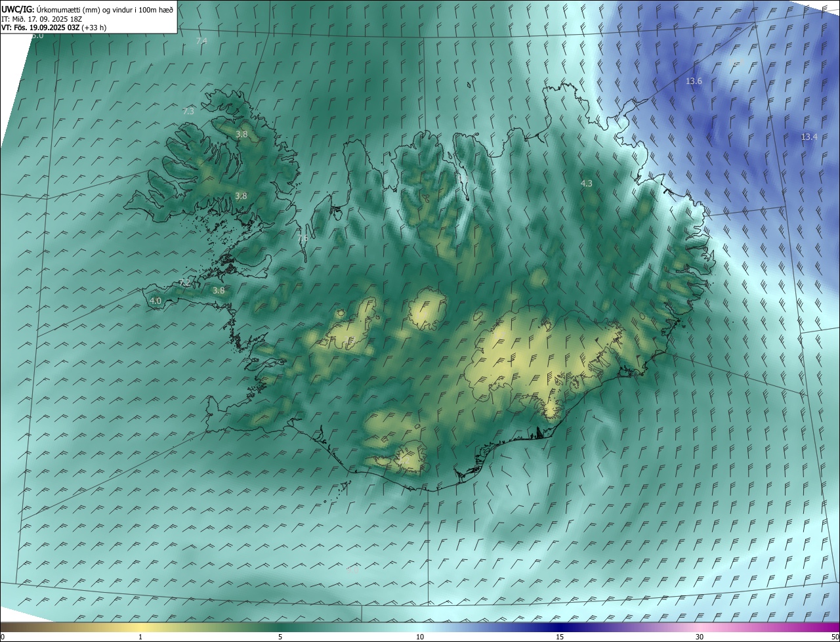Click the 4.0 value label on the map
Viewport: 840px width, 642px height.
pyautogui.click(x=156, y=301)
